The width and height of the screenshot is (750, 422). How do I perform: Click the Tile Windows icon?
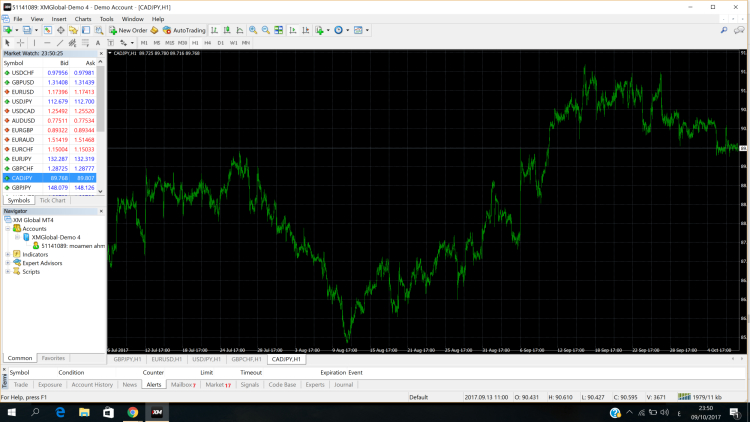pos(278,30)
